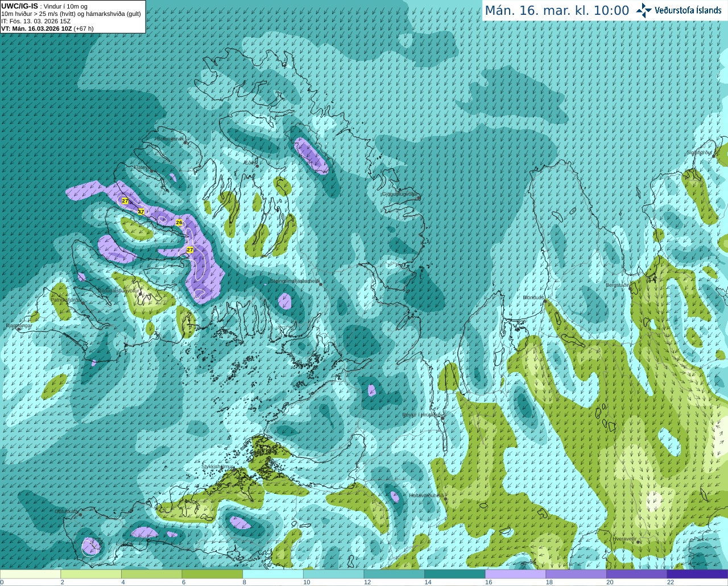Click the legend scale tick label 20
728x586 pixels.
click(x=610, y=582)
